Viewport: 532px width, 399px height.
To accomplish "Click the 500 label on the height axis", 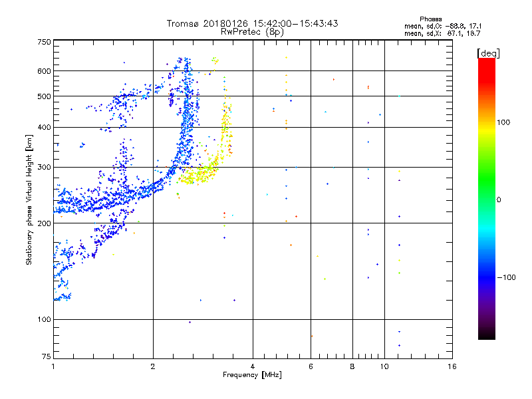I will (x=44, y=96).
